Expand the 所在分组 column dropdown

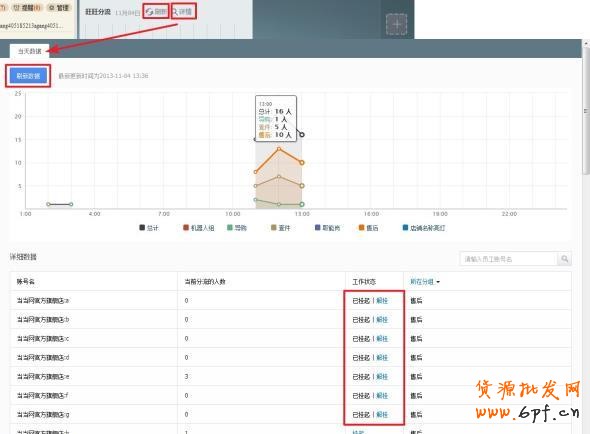425,282
